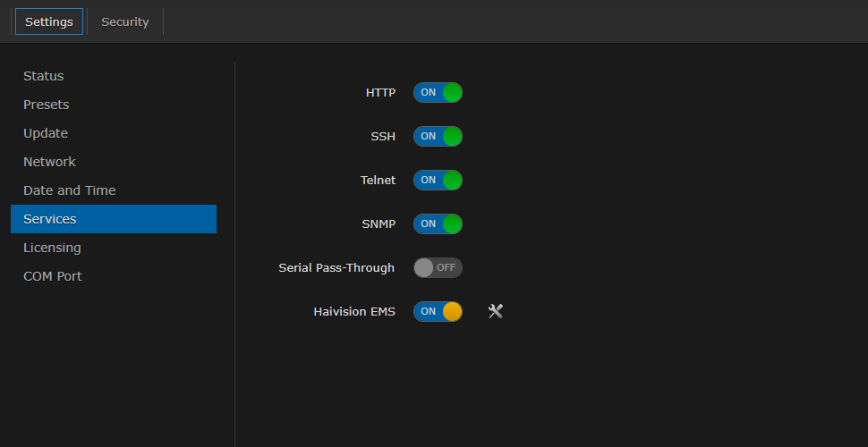The width and height of the screenshot is (868, 447).
Task: Click the SNMP service label
Action: (379, 224)
